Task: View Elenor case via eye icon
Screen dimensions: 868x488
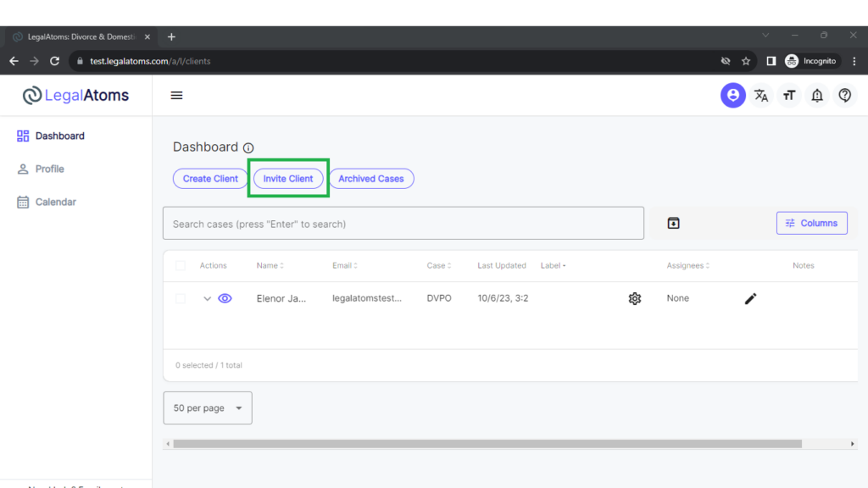Action: click(225, 299)
